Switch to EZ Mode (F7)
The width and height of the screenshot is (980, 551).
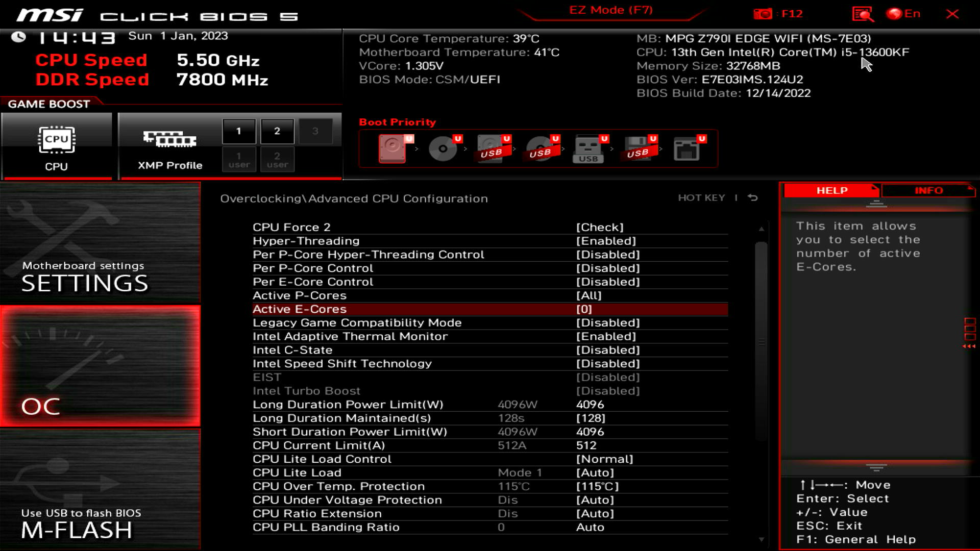pyautogui.click(x=610, y=10)
